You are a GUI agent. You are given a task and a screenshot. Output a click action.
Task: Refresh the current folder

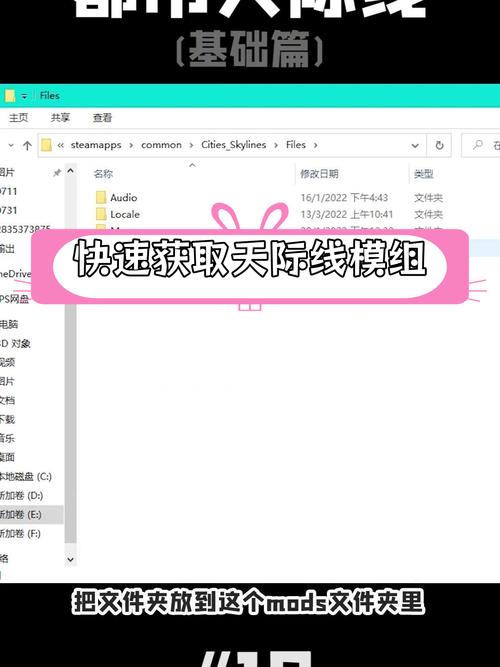click(x=439, y=145)
